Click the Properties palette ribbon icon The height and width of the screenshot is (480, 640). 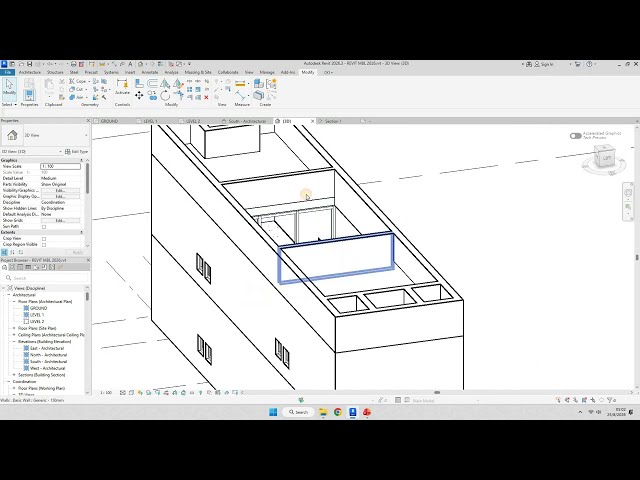(29, 95)
